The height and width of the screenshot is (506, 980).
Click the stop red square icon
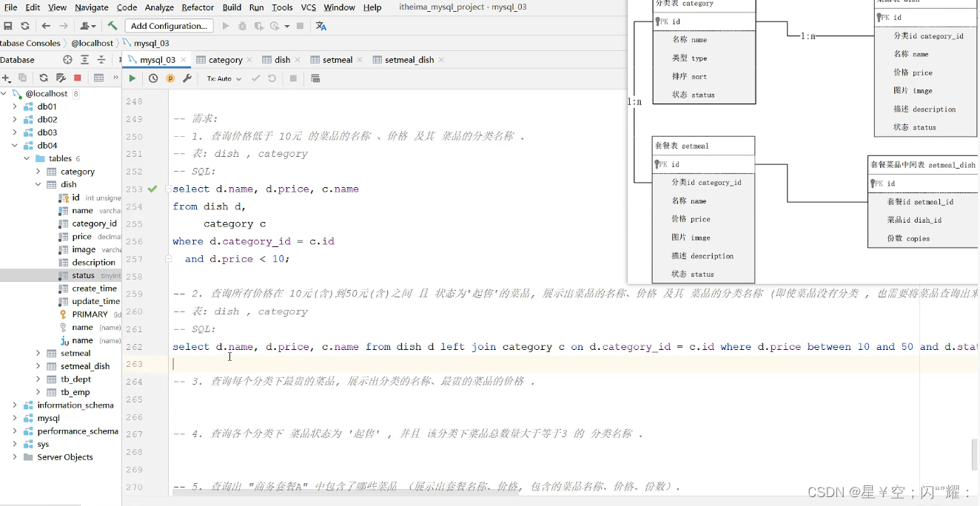tap(77, 76)
